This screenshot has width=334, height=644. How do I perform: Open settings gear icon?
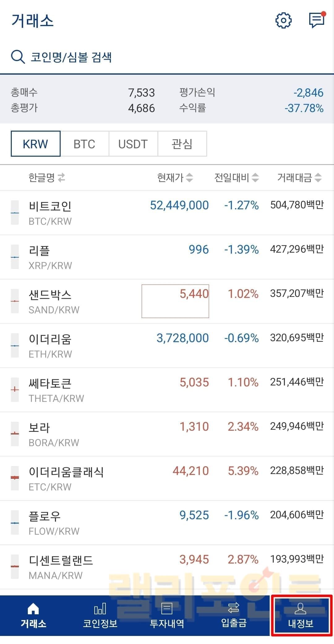[x=283, y=21]
